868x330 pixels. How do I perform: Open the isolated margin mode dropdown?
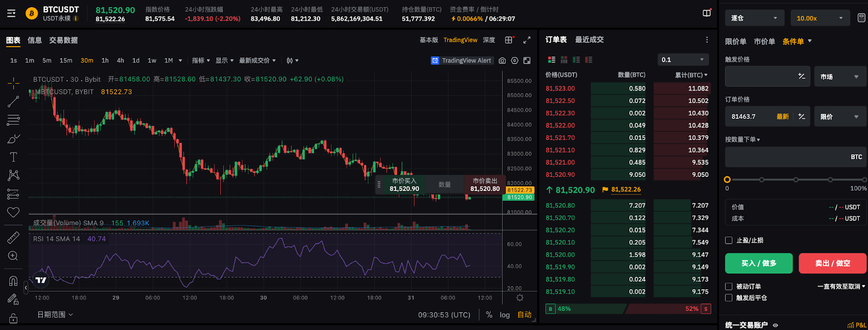[755, 18]
